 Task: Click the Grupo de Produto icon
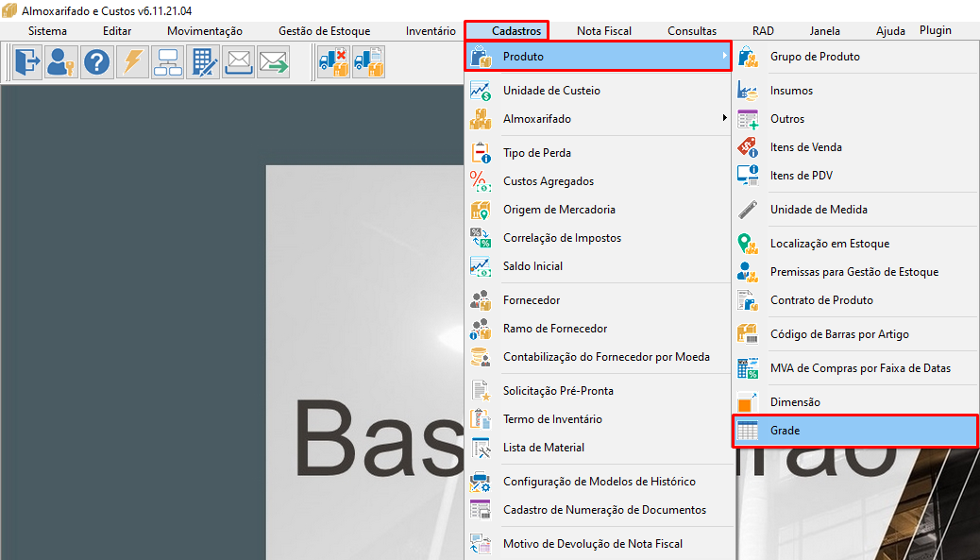(748, 57)
